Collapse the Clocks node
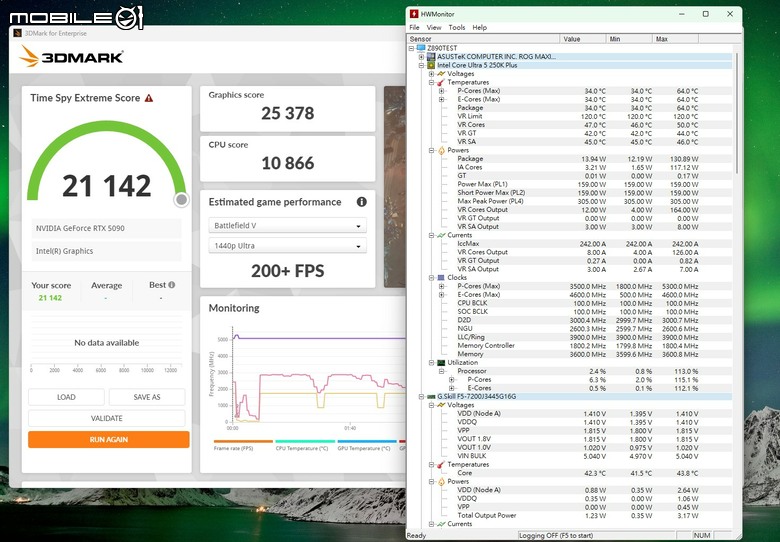 point(431,277)
